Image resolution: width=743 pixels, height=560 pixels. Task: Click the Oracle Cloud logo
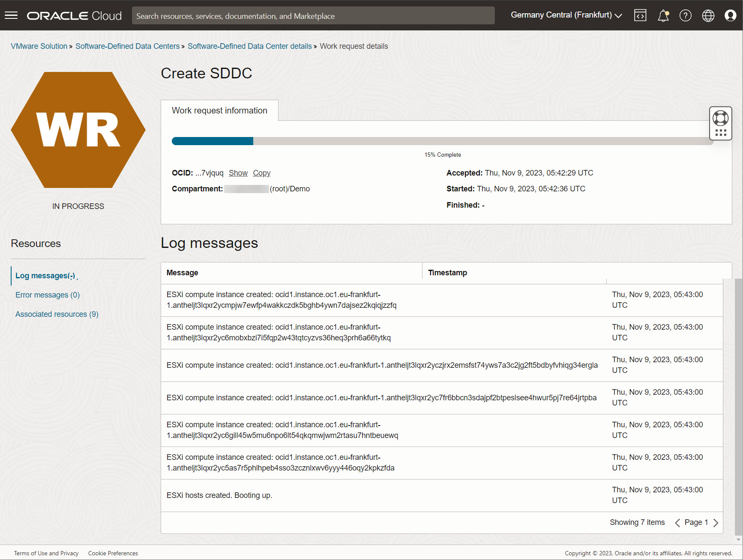[x=74, y=16]
